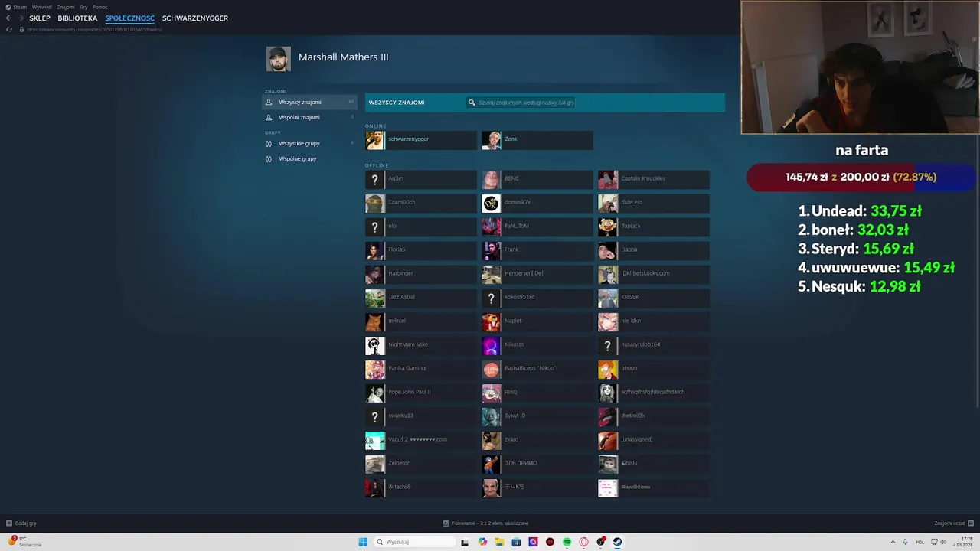Select Wspólne grupy in the sidebar
The height and width of the screenshot is (551, 980).
tap(309, 158)
